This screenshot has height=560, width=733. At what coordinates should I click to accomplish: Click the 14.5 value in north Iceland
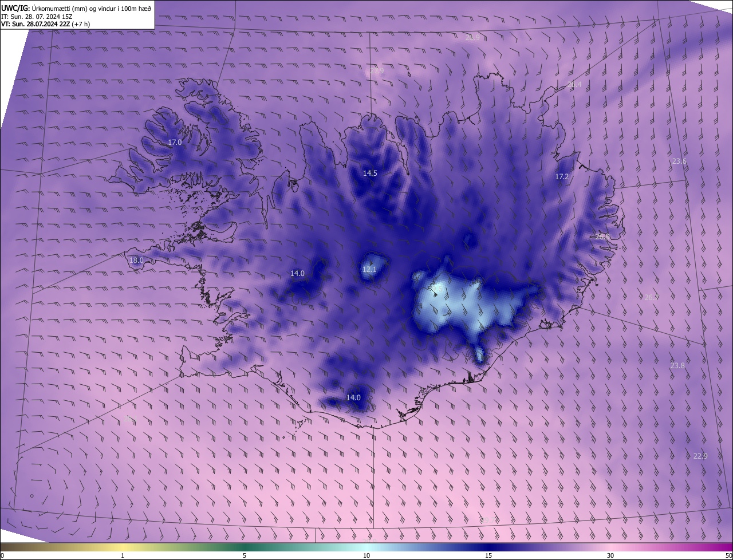(x=370, y=173)
